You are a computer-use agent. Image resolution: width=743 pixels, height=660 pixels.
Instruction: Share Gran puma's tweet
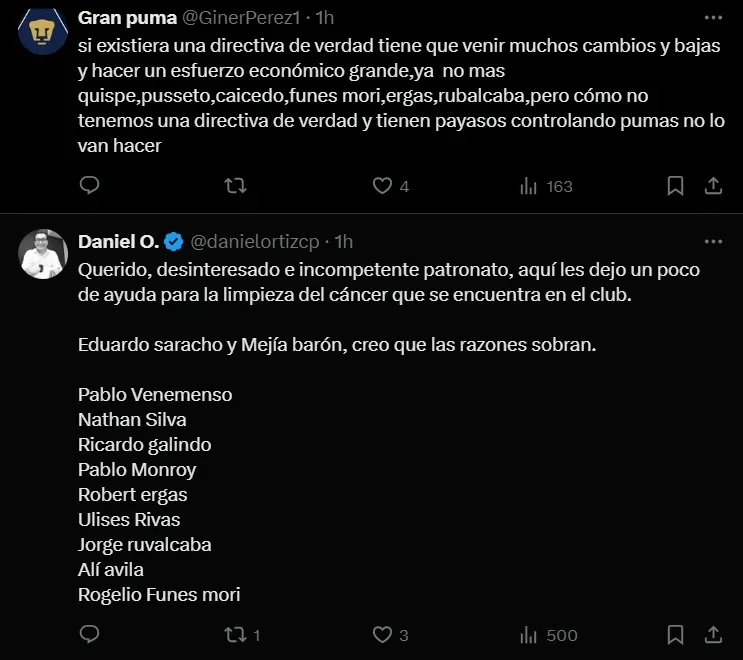coord(713,186)
